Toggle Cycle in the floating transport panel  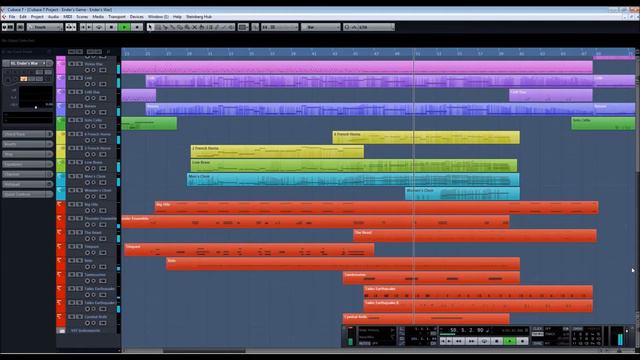[484, 341]
